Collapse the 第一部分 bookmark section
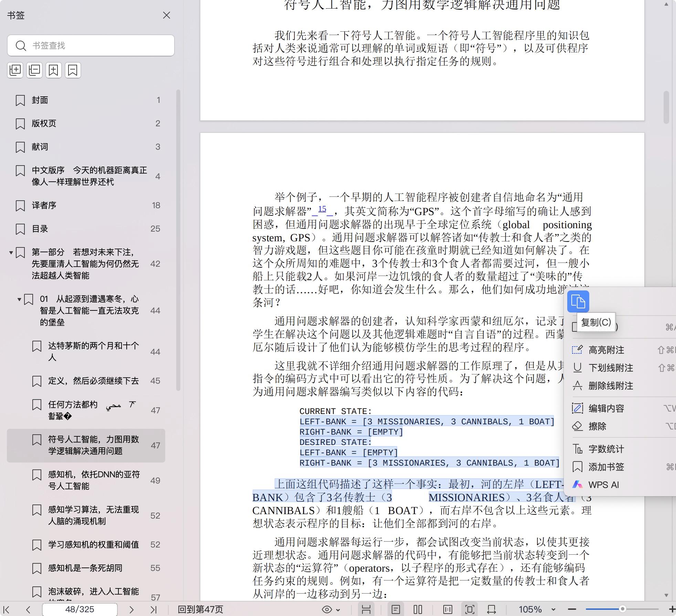 (x=11, y=253)
